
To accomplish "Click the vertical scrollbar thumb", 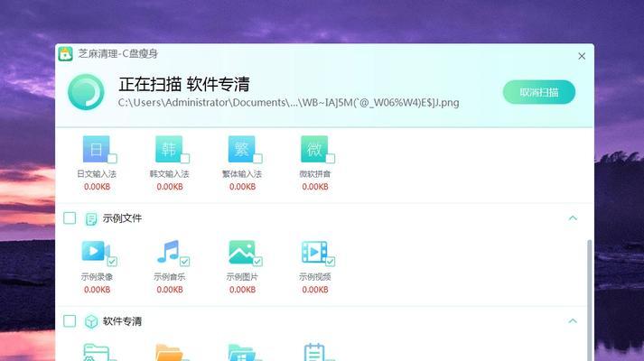I will pos(590,301).
